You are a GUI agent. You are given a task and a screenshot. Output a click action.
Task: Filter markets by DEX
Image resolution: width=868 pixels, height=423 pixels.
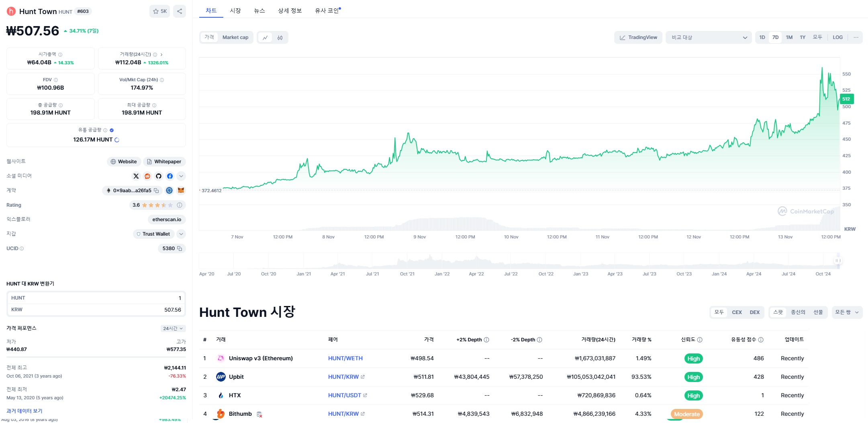pos(754,312)
